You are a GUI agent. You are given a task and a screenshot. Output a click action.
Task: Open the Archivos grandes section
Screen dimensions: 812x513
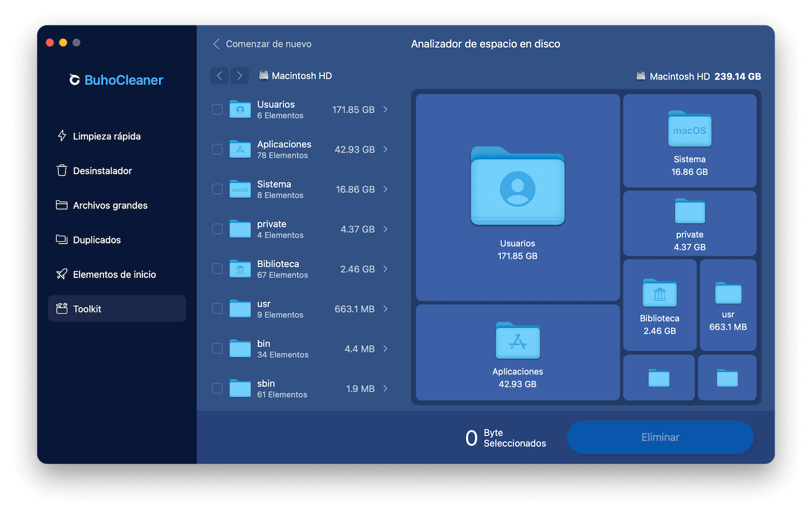coord(110,205)
